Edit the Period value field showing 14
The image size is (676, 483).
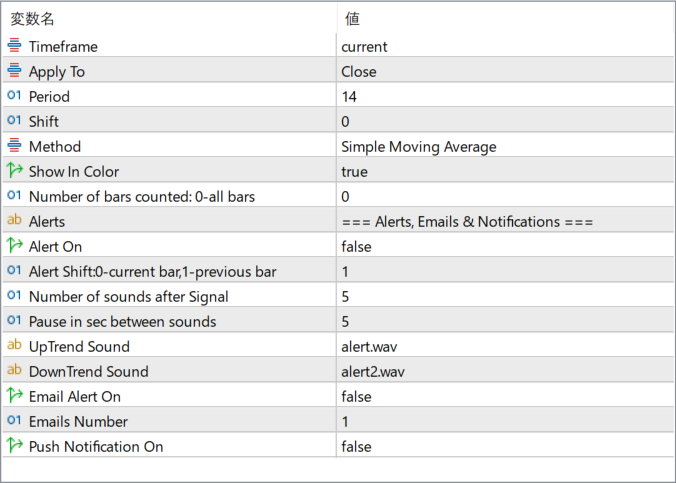click(x=505, y=97)
